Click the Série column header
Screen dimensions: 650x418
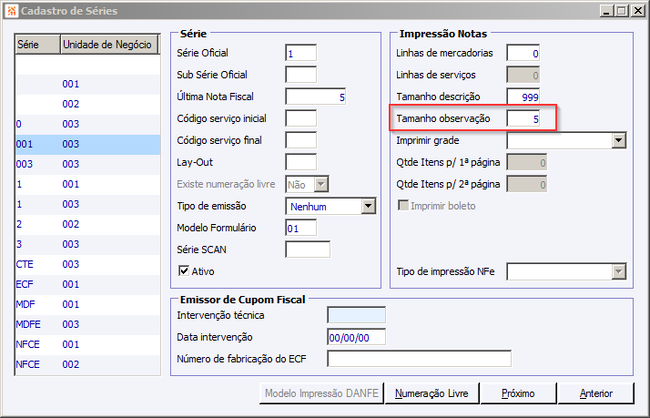click(37, 44)
